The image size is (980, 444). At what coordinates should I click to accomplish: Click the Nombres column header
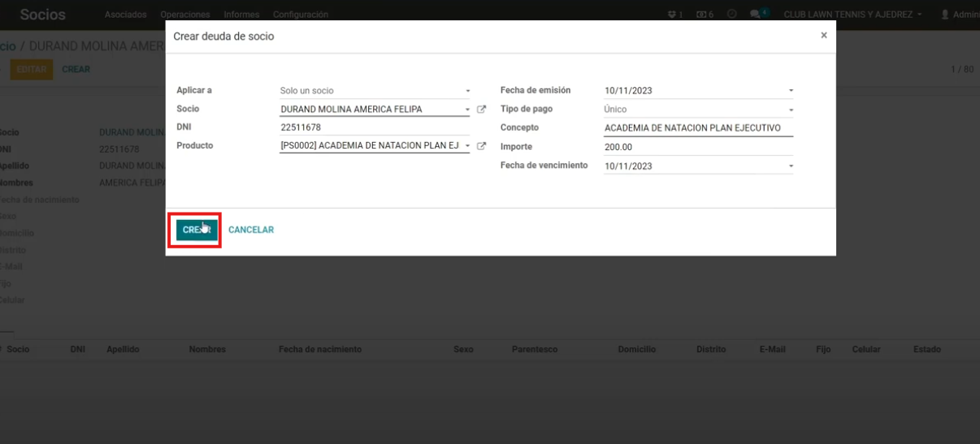pyautogui.click(x=207, y=349)
